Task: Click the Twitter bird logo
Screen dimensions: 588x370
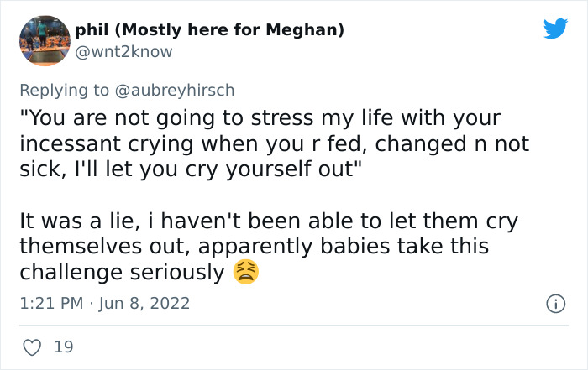Action: pos(555,29)
